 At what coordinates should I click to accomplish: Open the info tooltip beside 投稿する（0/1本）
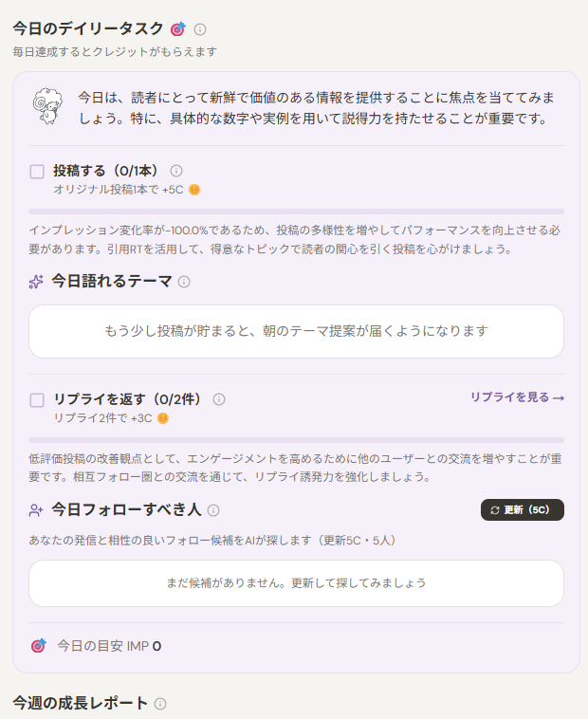pyautogui.click(x=176, y=171)
